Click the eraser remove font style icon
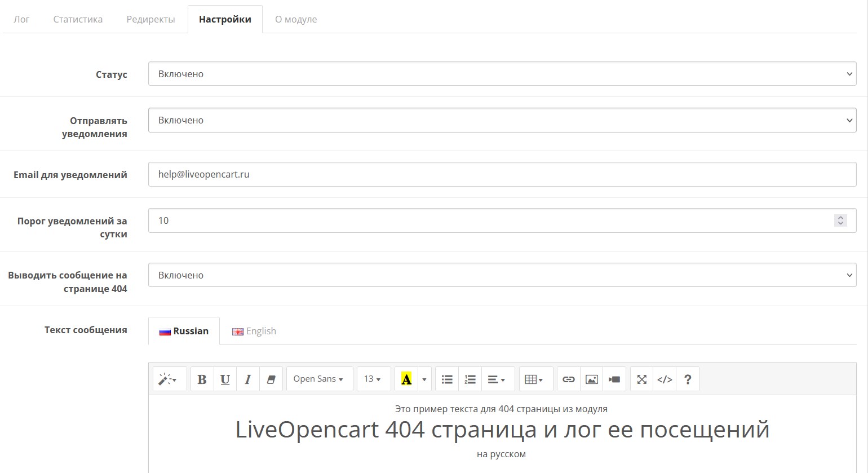The height and width of the screenshot is (473, 868). click(271, 379)
